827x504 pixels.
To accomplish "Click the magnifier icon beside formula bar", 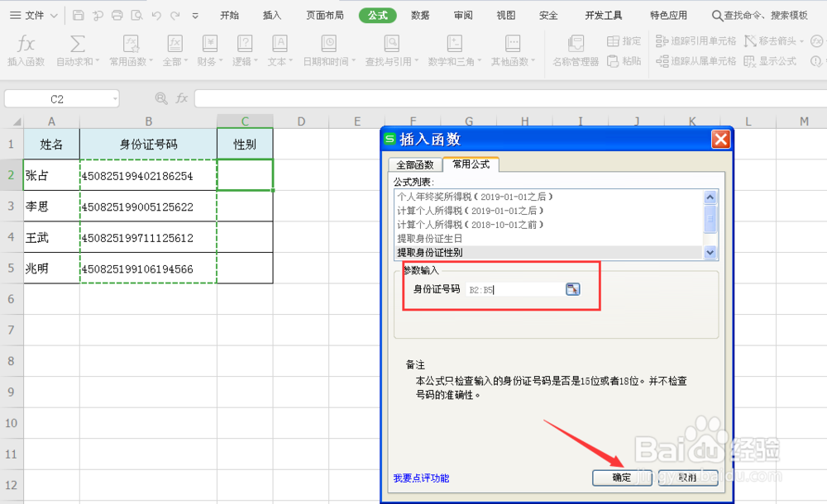I will pyautogui.click(x=161, y=98).
